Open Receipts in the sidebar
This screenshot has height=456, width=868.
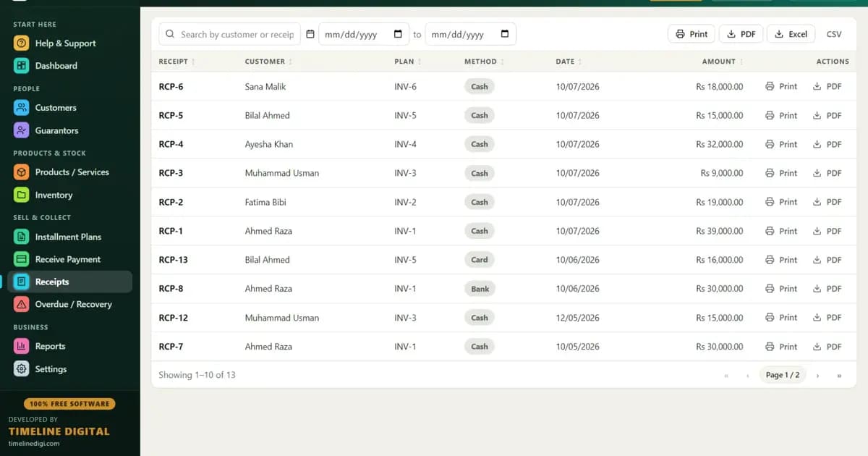pyautogui.click(x=69, y=282)
